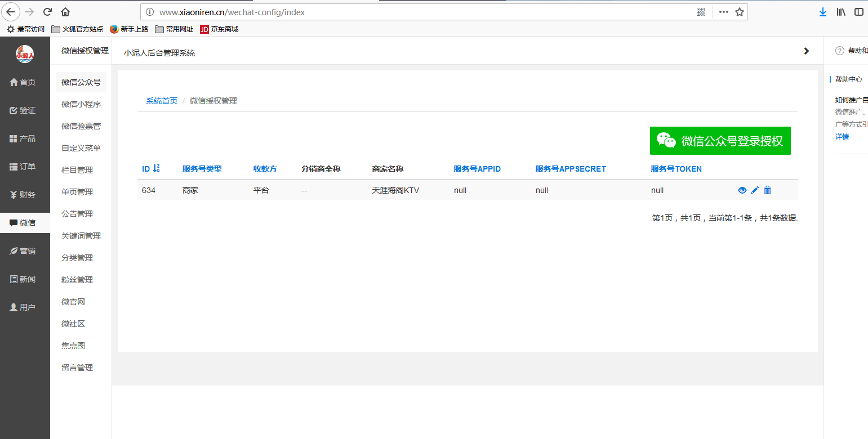Open the 财务 finance section in the sidebar

pos(23,195)
